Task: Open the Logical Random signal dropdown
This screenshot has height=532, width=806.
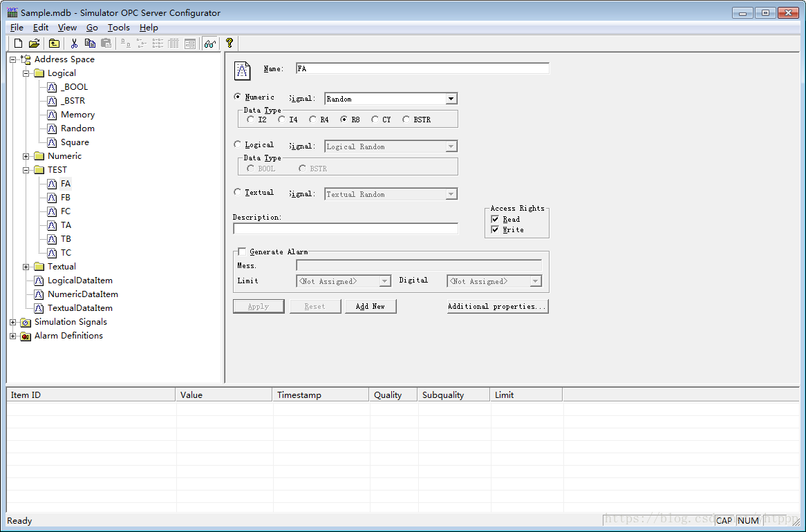Action: [x=451, y=146]
